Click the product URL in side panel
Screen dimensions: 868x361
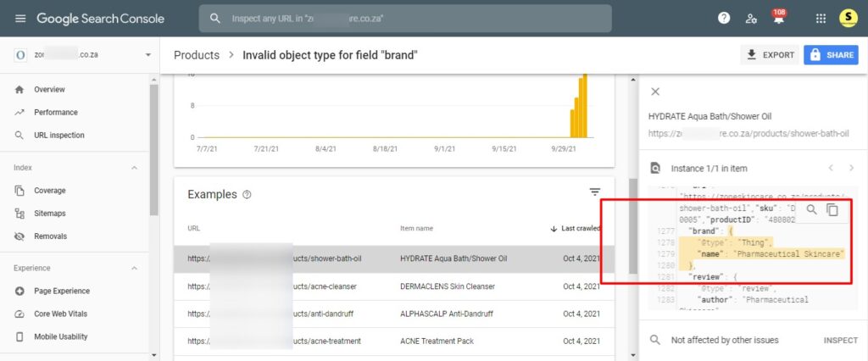[748, 134]
